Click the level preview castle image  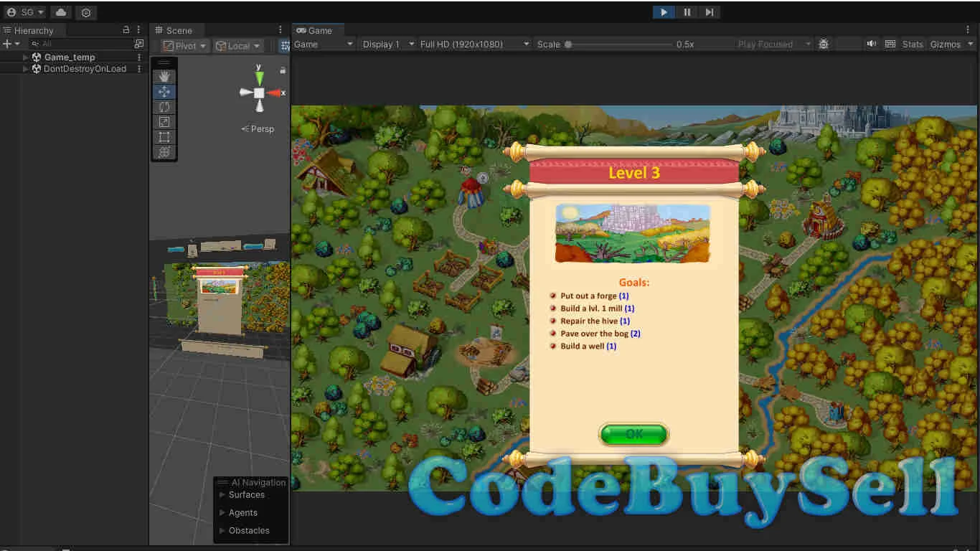click(x=633, y=233)
